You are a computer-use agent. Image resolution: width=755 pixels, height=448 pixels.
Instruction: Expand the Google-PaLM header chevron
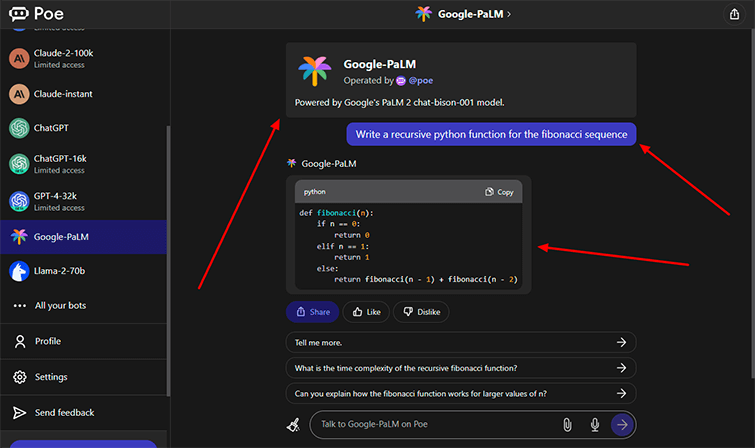coord(509,14)
